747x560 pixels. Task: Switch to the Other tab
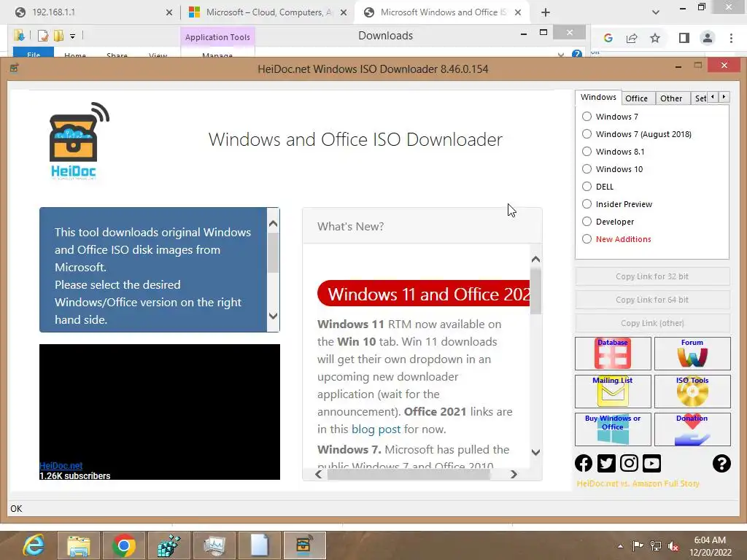(x=671, y=98)
